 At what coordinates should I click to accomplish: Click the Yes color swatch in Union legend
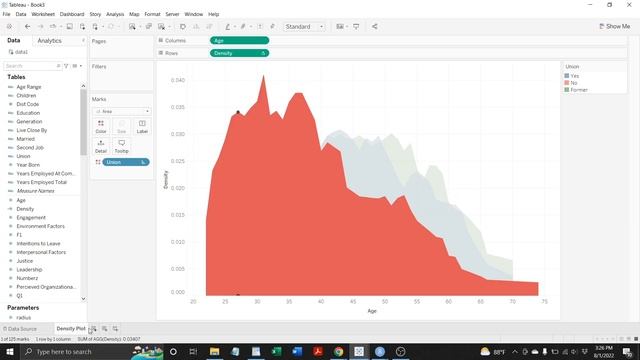[x=567, y=76]
